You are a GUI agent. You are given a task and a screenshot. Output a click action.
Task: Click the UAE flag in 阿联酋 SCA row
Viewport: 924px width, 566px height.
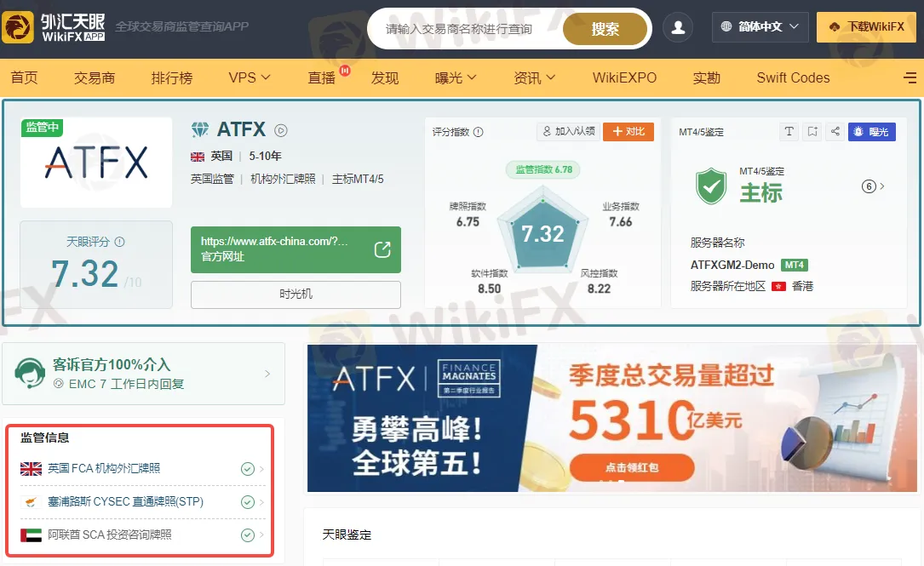click(x=31, y=535)
